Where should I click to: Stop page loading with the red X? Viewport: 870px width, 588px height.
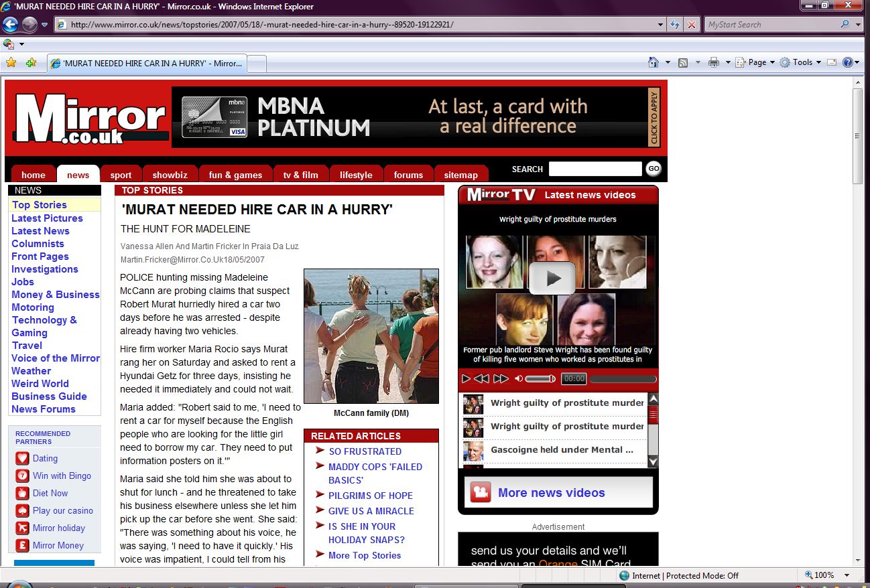coord(692,25)
